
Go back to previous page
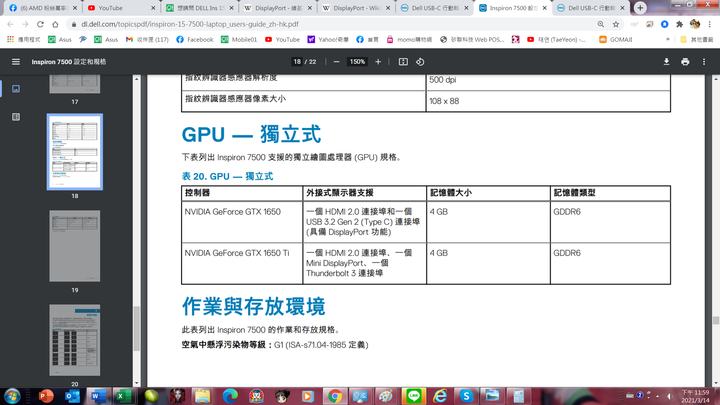click(x=10, y=24)
